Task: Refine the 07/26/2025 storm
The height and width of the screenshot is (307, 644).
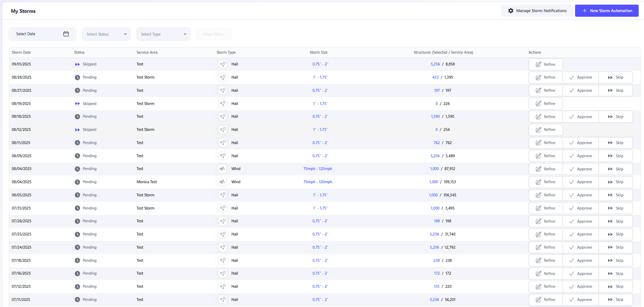Action: tap(546, 221)
